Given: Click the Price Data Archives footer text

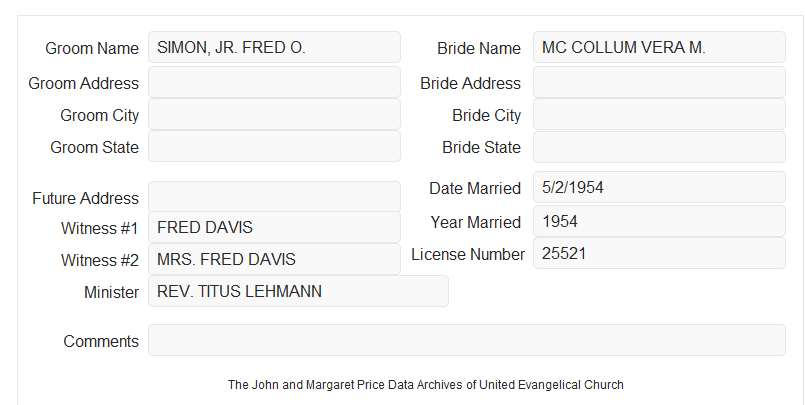Looking at the screenshot, I should coord(426,385).
